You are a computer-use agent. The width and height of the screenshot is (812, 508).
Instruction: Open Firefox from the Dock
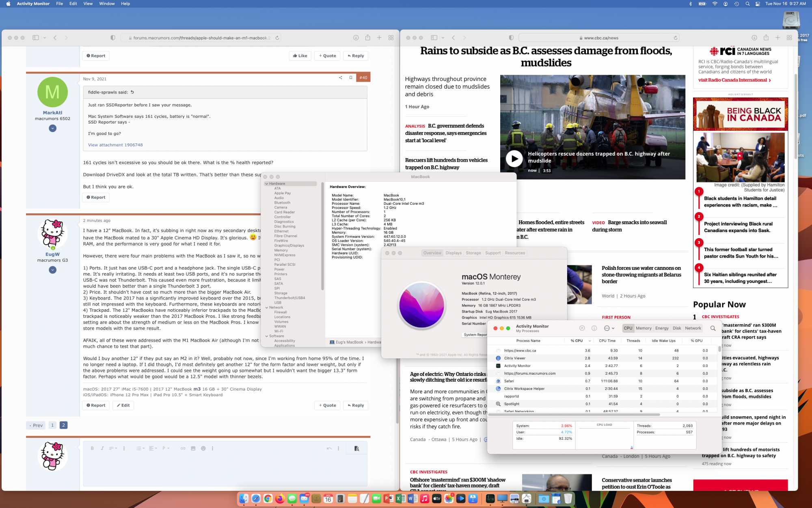pyautogui.click(x=280, y=498)
